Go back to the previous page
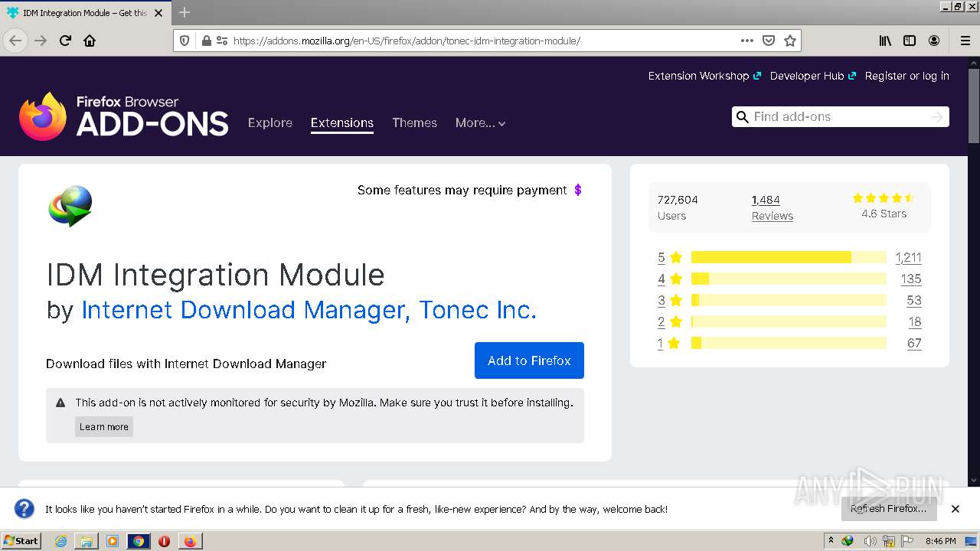 click(x=15, y=41)
